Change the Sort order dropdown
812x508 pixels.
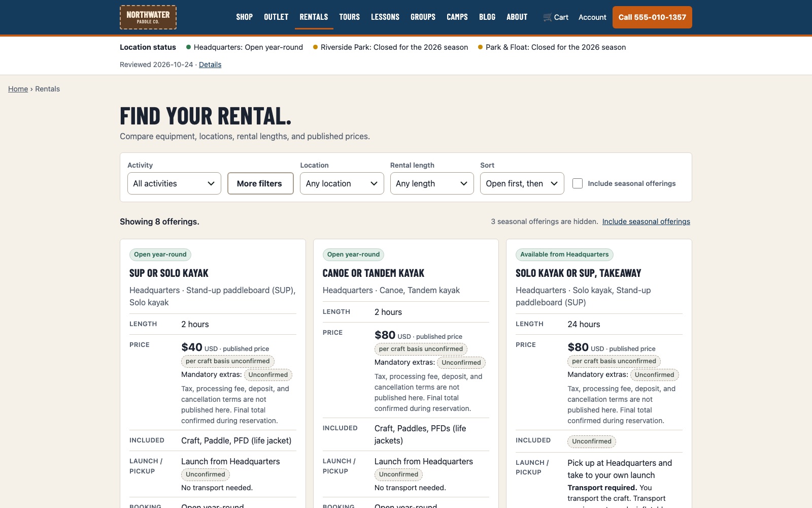(x=522, y=183)
